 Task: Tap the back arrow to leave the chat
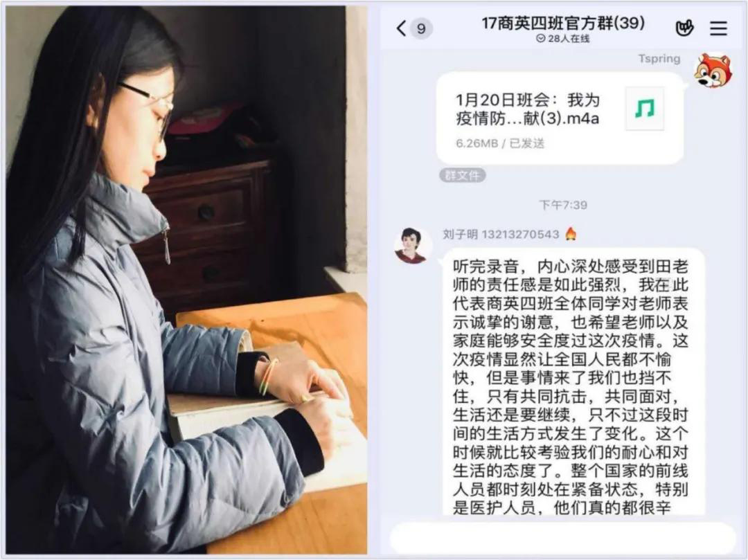pos(401,28)
